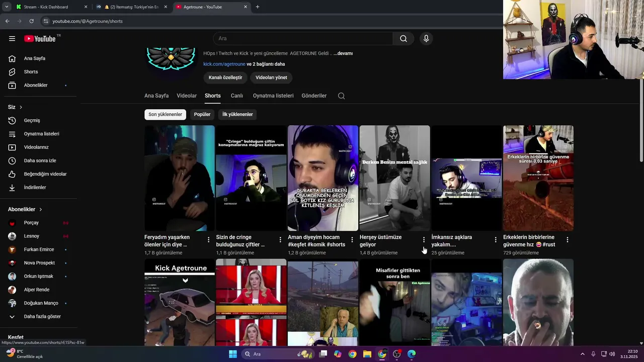Image resolution: width=644 pixels, height=362 pixels.
Task: Open options menu for 'Erkeklerin birbirlerine' short
Action: coord(568,240)
